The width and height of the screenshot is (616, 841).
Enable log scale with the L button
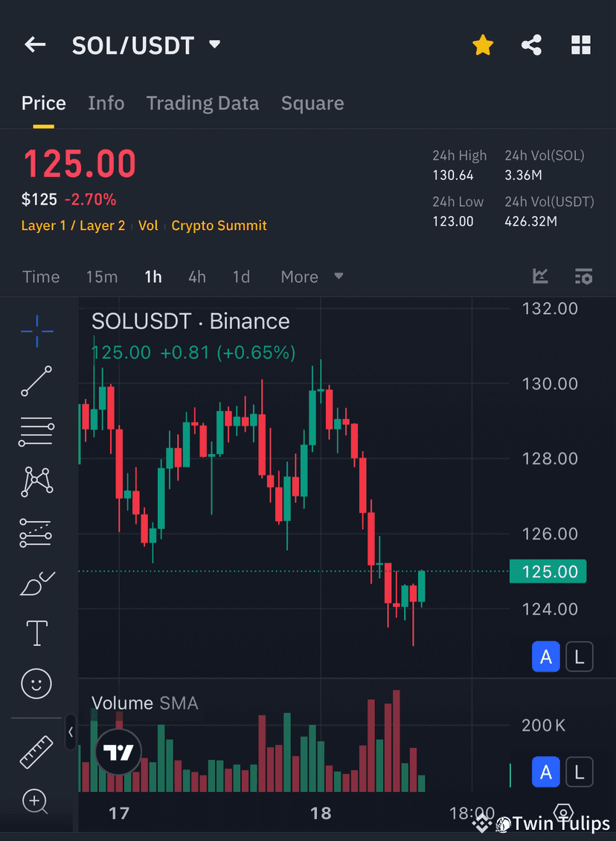tap(580, 656)
